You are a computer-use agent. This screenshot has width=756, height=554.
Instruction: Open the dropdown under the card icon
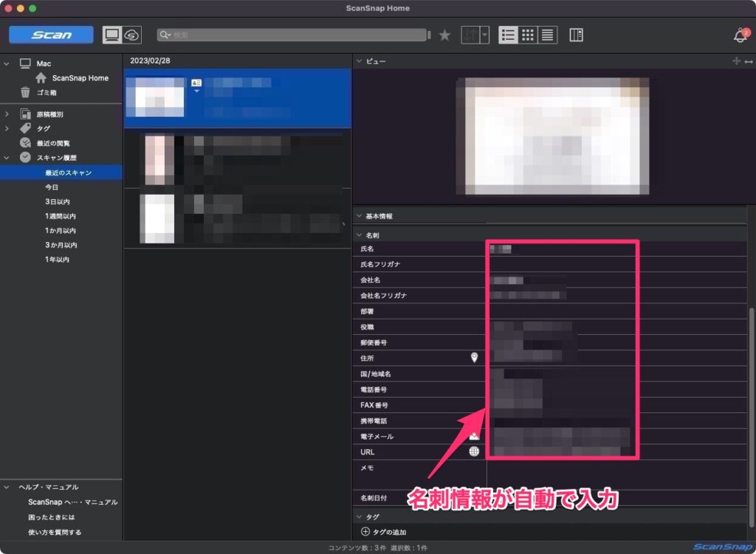click(x=196, y=91)
